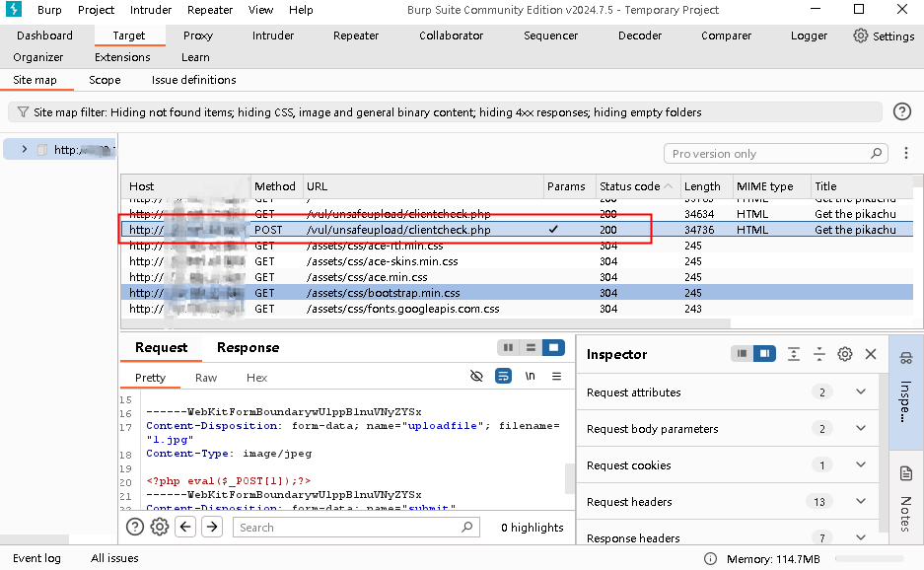Collapse all Inspector sections icon
This screenshot has width=924, height=570.
(819, 354)
